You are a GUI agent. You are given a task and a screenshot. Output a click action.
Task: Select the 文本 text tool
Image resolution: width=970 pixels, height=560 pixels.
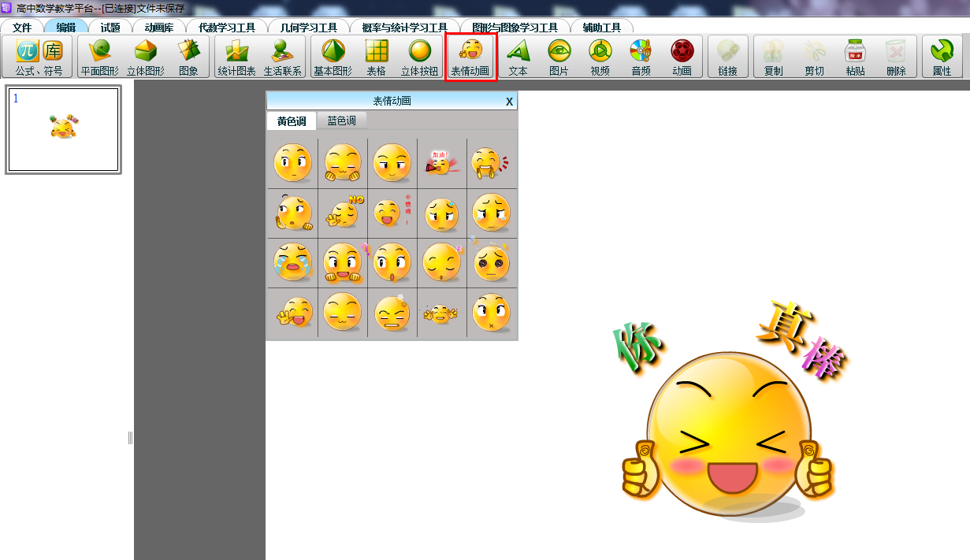coord(518,57)
